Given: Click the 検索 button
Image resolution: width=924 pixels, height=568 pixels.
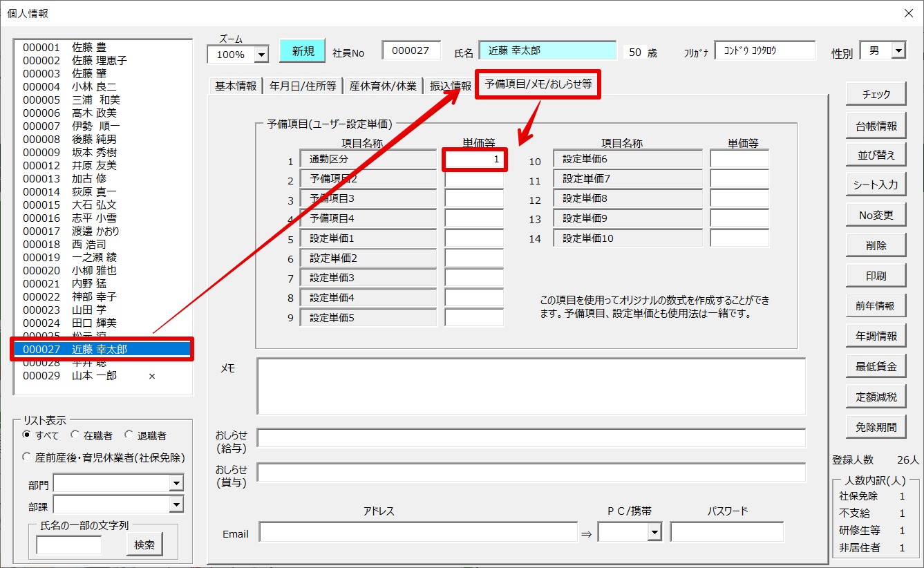Looking at the screenshot, I should pyautogui.click(x=144, y=545).
